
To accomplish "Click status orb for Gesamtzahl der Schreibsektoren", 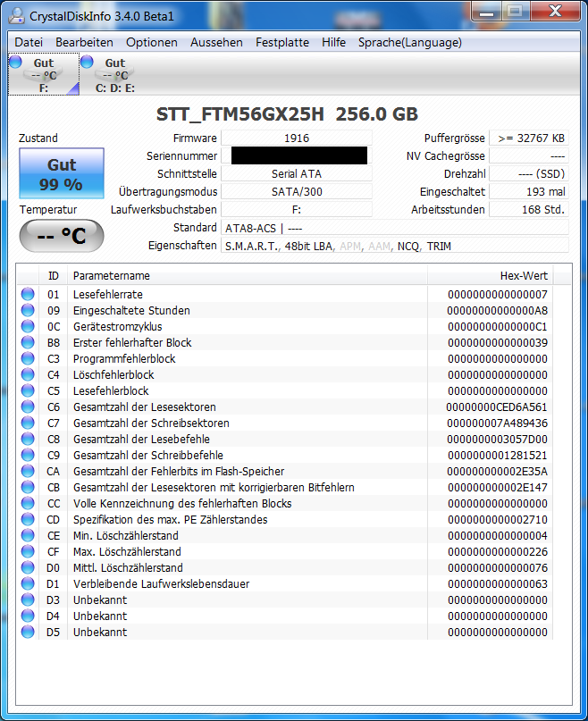I will [28, 423].
